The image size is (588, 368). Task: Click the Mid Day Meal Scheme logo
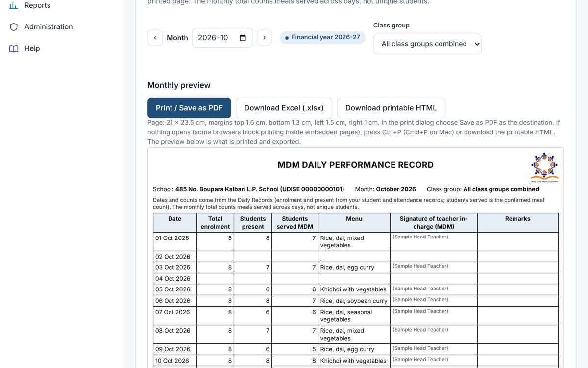544,167
